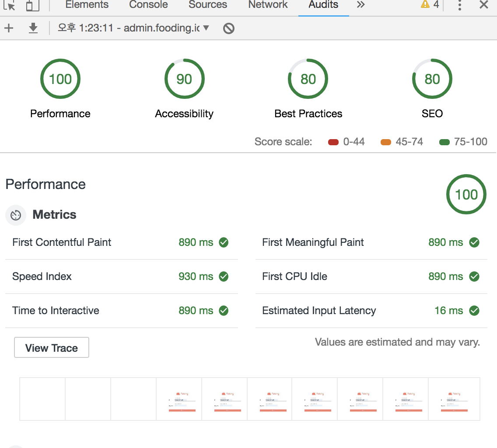497x448 pixels.
Task: Click the pass checkmark beside Estimated Input Latency
Action: 474,311
